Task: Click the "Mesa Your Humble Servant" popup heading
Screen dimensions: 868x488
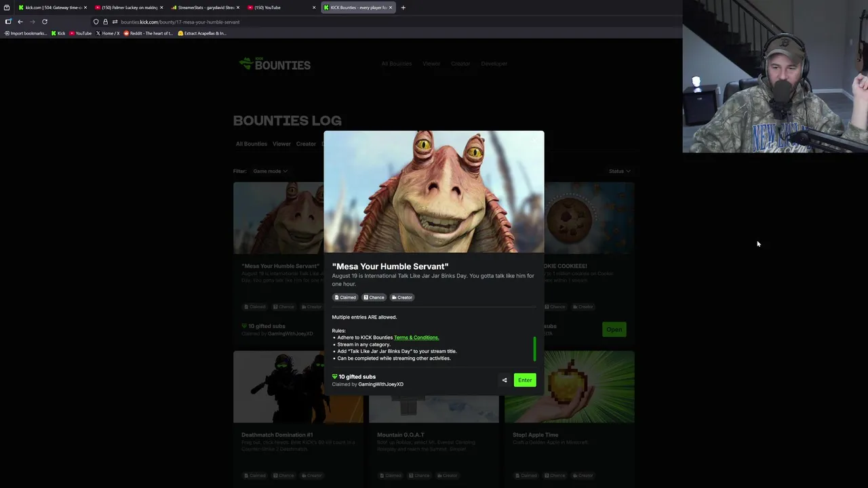Action: click(x=390, y=266)
